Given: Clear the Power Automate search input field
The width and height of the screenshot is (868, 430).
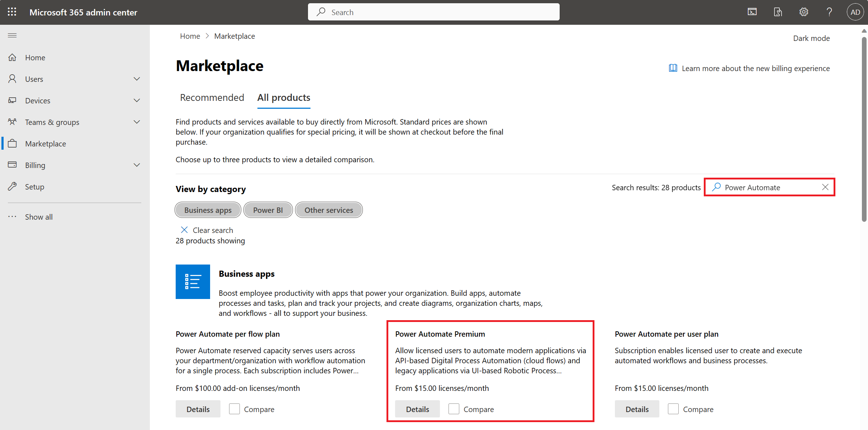Looking at the screenshot, I should (x=825, y=187).
